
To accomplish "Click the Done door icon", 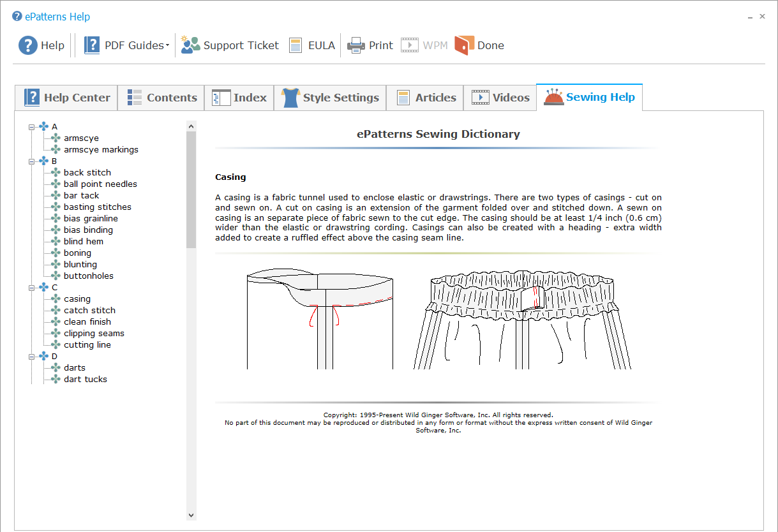I will click(464, 45).
